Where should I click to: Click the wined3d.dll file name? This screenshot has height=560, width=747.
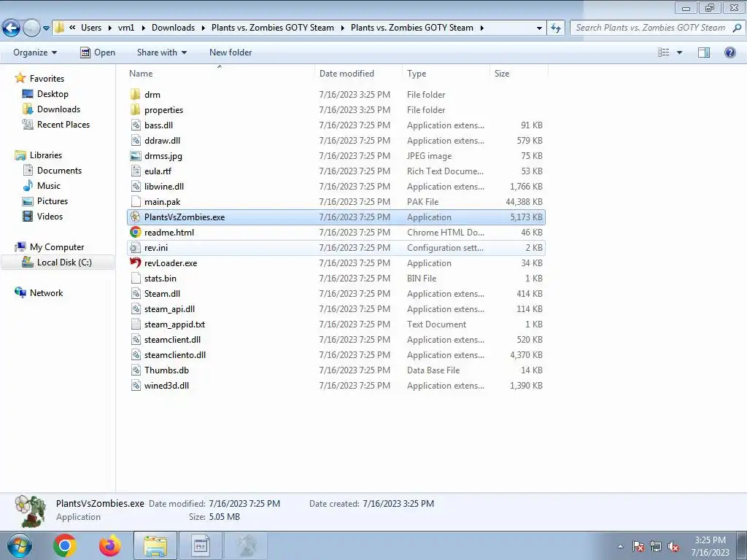tap(167, 385)
